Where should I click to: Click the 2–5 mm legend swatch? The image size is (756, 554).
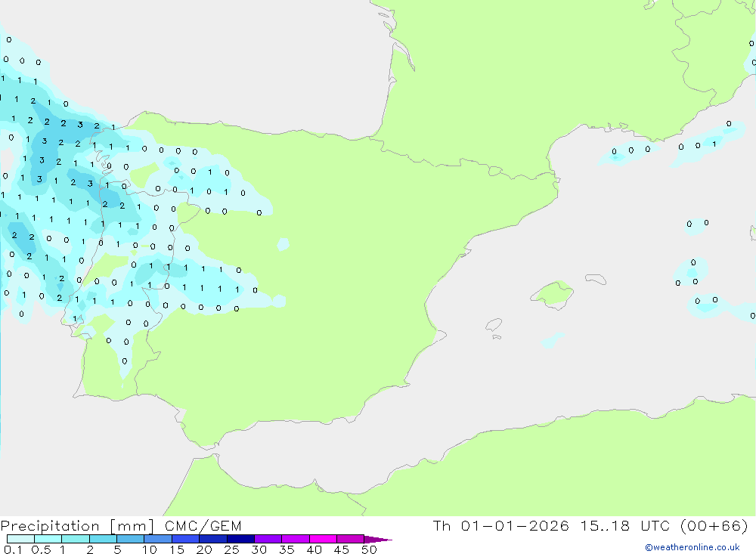click(x=103, y=539)
